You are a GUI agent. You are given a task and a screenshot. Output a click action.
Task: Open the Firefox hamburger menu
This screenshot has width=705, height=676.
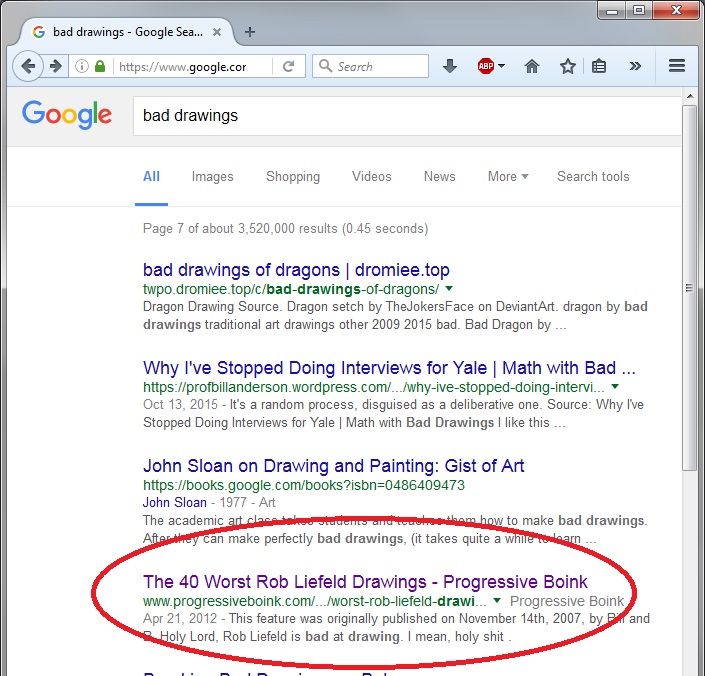tap(676, 67)
